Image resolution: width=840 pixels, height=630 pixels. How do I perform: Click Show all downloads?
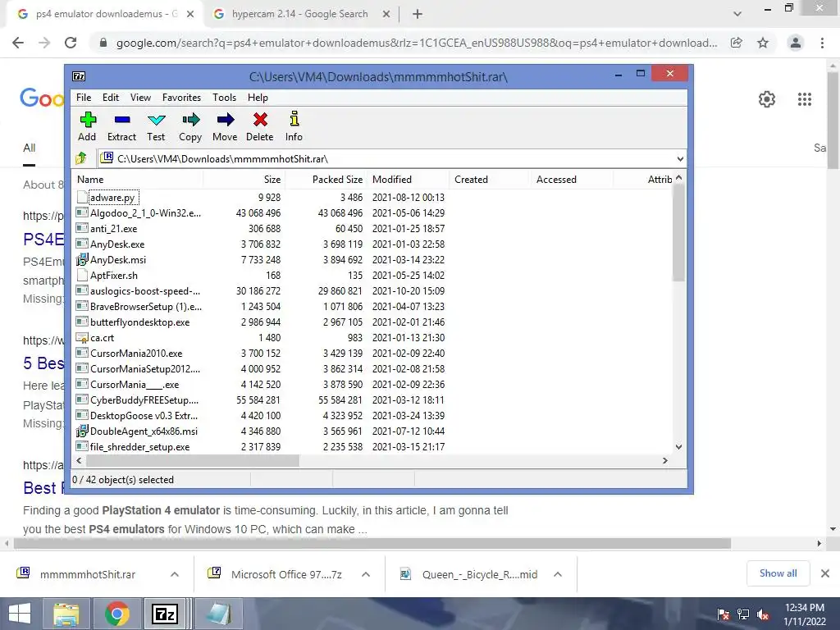pyautogui.click(x=778, y=573)
